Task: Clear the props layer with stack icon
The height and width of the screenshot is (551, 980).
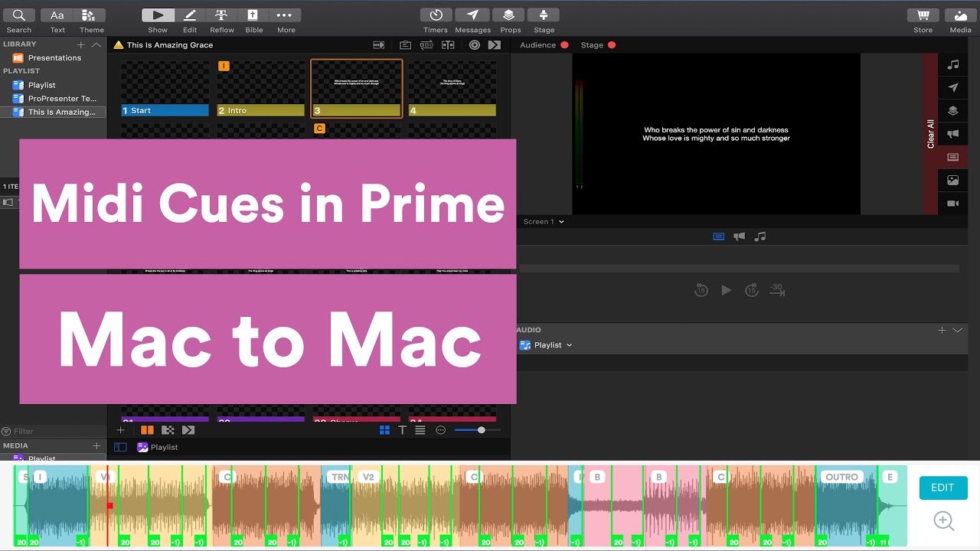Action: coord(953,111)
